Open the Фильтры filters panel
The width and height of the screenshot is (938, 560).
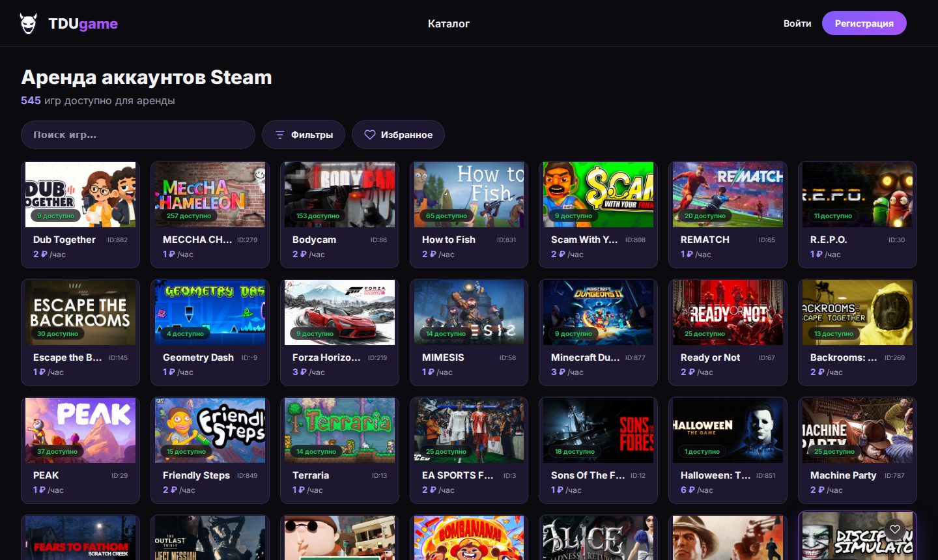pos(304,135)
